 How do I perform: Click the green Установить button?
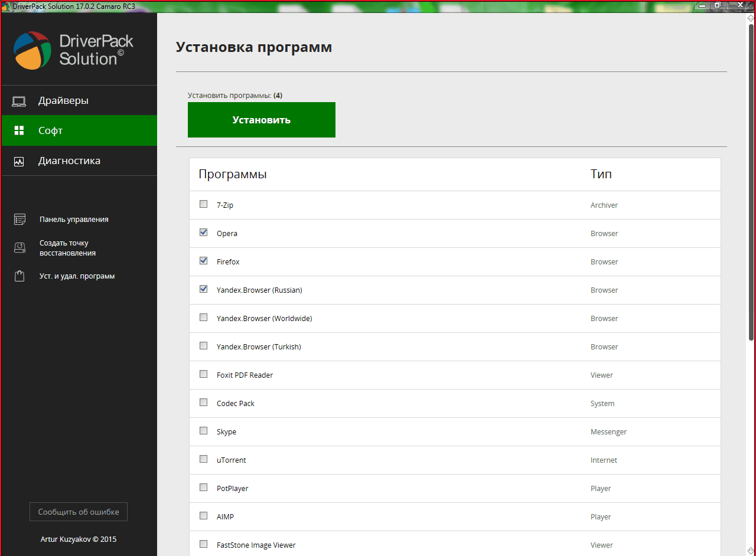click(262, 120)
